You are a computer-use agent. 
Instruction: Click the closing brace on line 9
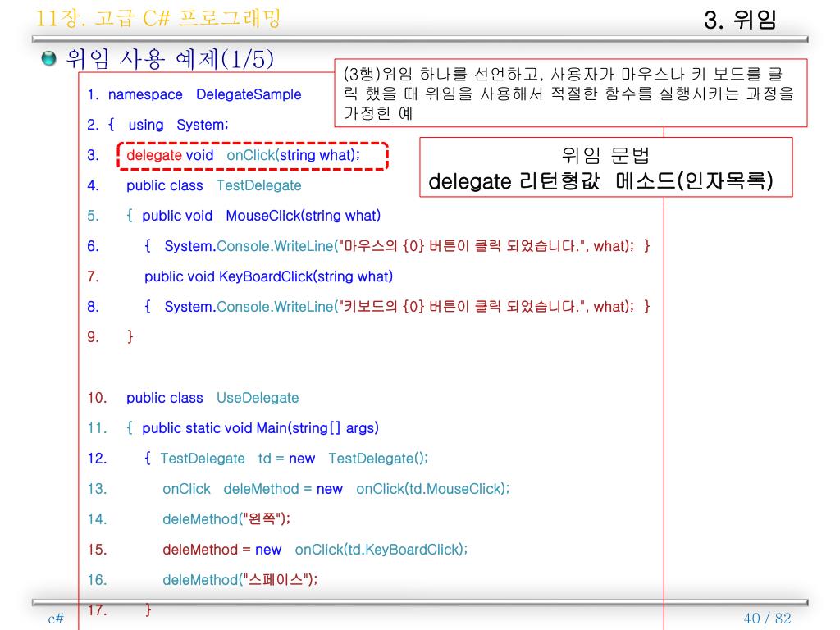[130, 336]
